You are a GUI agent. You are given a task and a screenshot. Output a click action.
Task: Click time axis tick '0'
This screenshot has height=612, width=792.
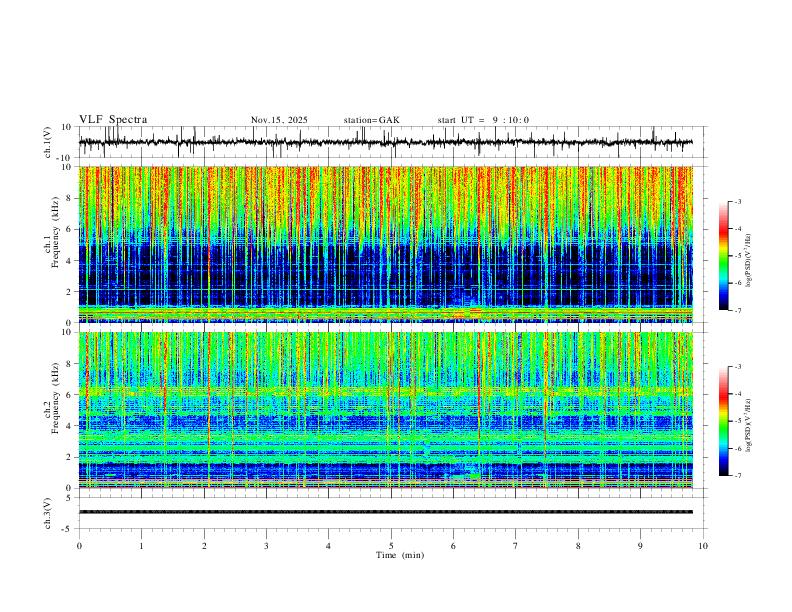click(79, 546)
